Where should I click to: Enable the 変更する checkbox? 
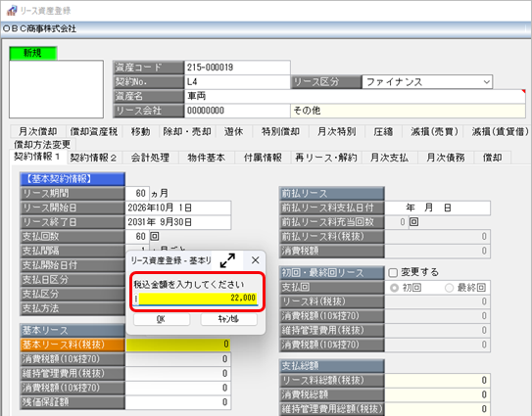coord(393,272)
